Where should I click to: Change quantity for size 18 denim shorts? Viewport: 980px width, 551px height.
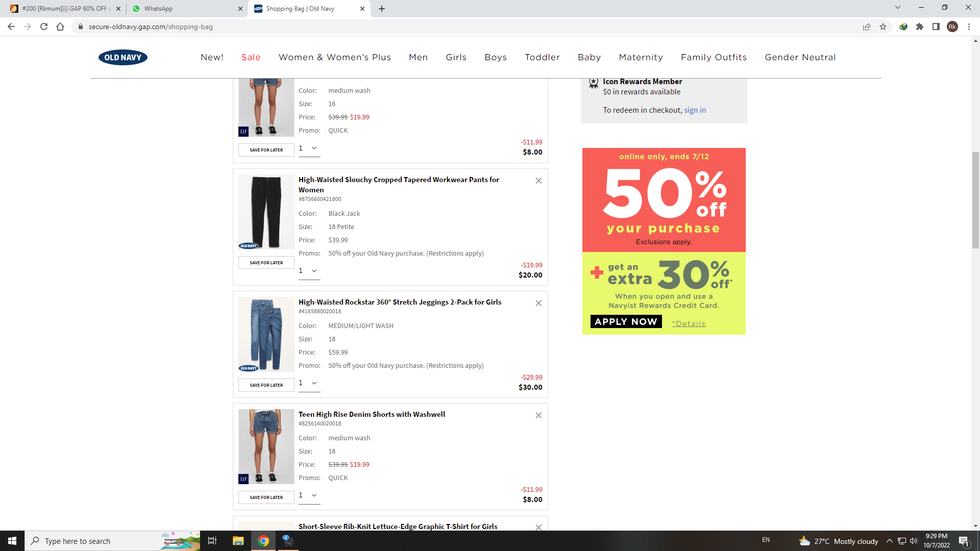tap(309, 495)
